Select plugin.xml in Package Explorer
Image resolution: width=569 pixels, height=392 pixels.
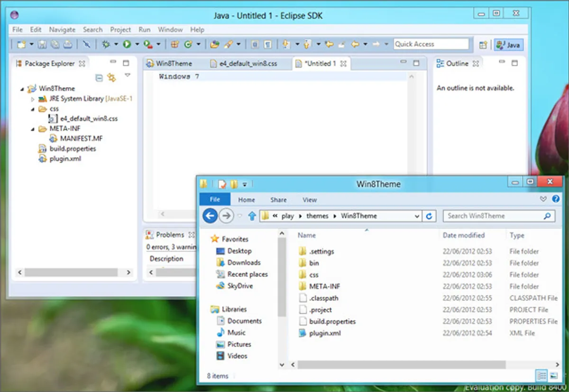pos(65,159)
